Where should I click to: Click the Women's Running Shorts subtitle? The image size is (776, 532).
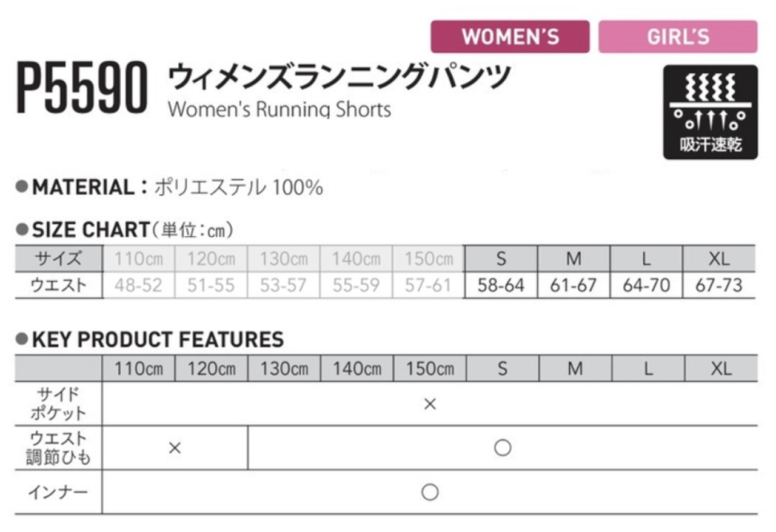click(x=279, y=110)
